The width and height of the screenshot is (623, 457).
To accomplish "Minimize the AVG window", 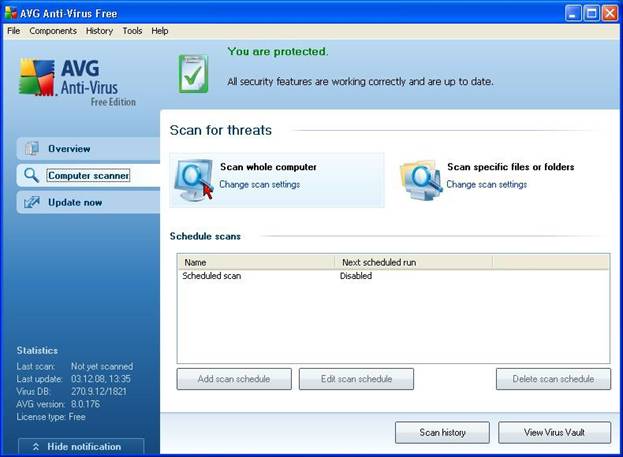I will point(573,13).
